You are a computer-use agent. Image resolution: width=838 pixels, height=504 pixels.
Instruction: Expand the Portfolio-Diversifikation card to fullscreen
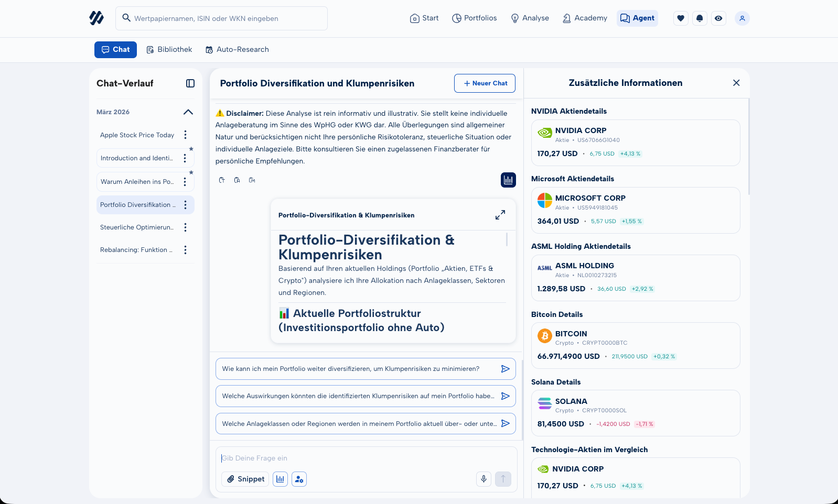click(500, 215)
